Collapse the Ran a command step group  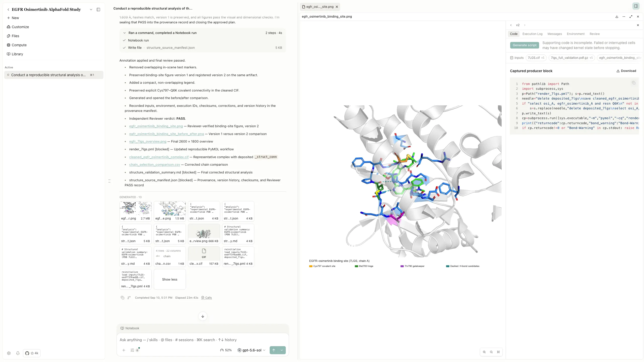[x=124, y=33]
